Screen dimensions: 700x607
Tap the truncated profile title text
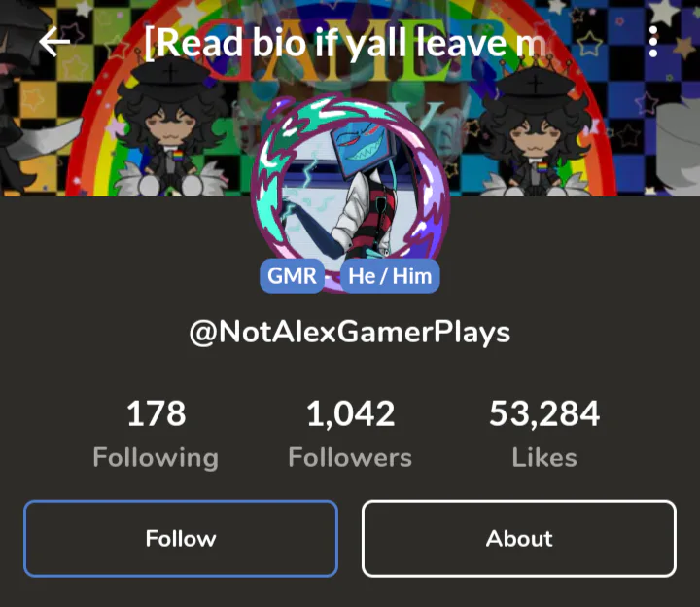tap(345, 43)
